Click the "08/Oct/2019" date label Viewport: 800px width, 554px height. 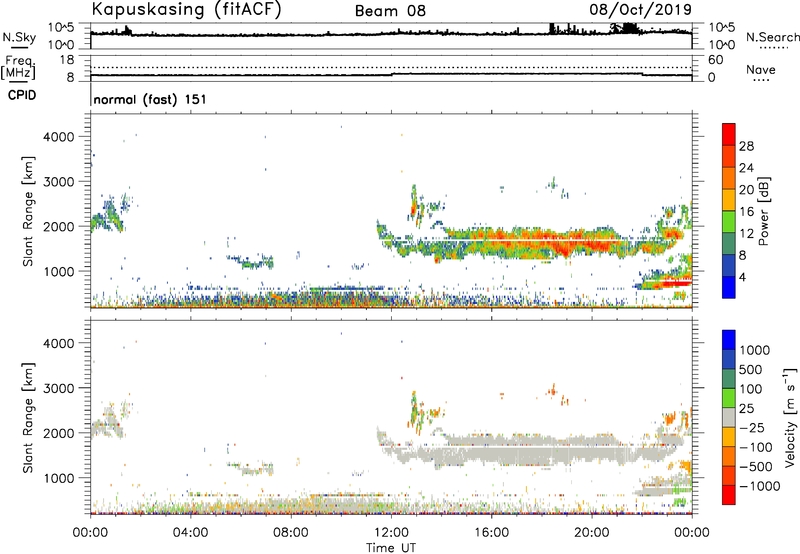coord(640,10)
